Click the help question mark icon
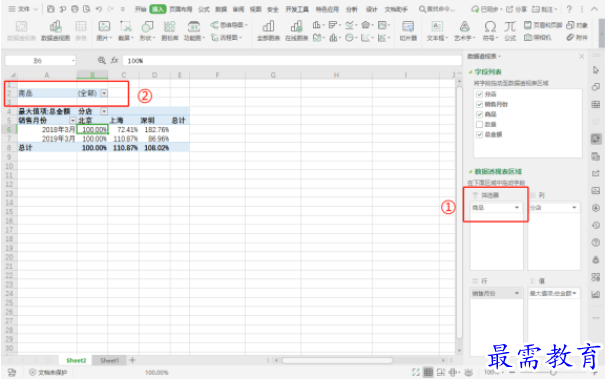This screenshot has width=609, height=388. click(x=569, y=9)
